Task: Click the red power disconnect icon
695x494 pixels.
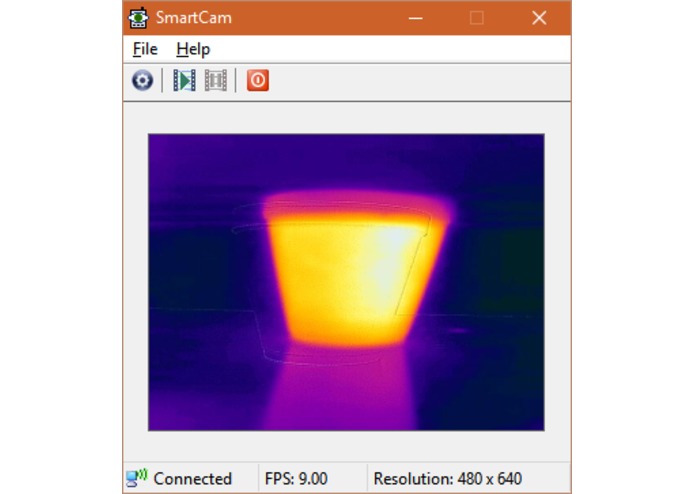Action: (x=258, y=80)
